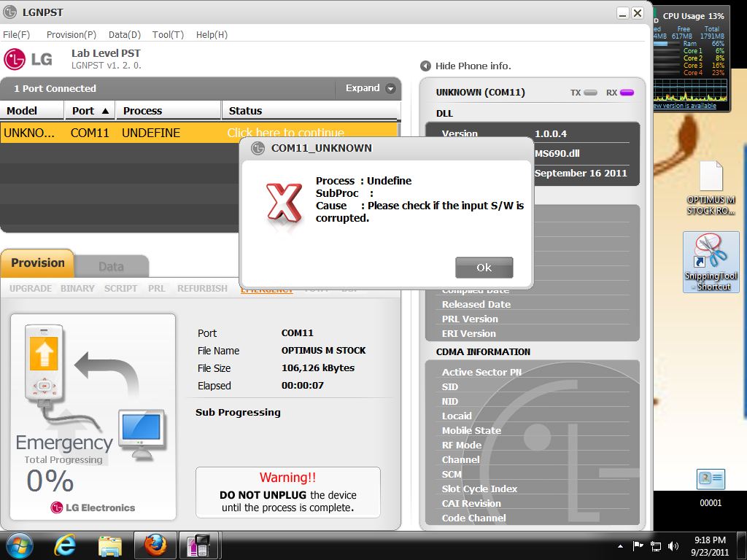747x560 pixels.
Task: Collapse phone info using the Hide arrow icon
Action: (426, 66)
